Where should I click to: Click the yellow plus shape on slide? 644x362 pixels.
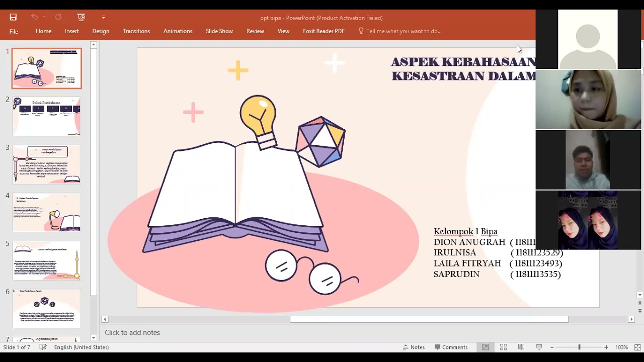tap(238, 70)
